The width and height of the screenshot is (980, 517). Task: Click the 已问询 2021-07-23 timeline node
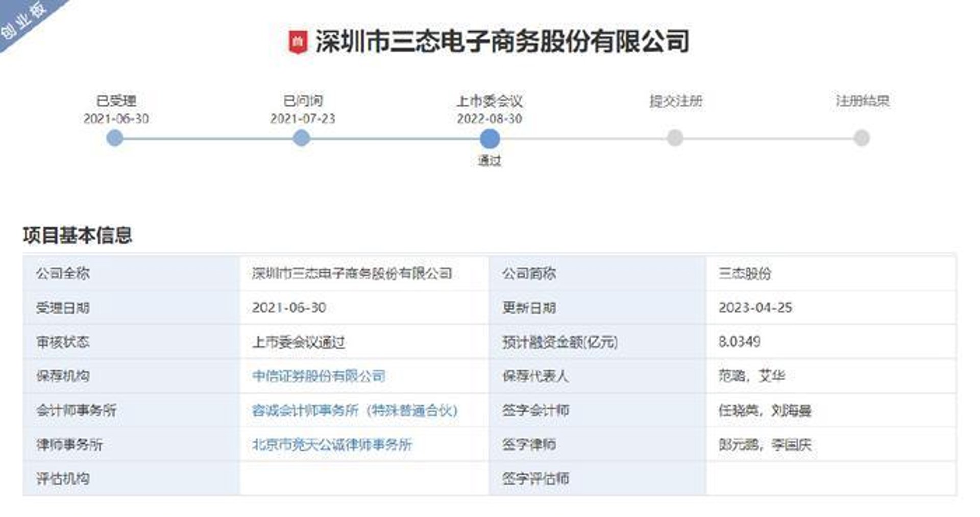click(302, 138)
